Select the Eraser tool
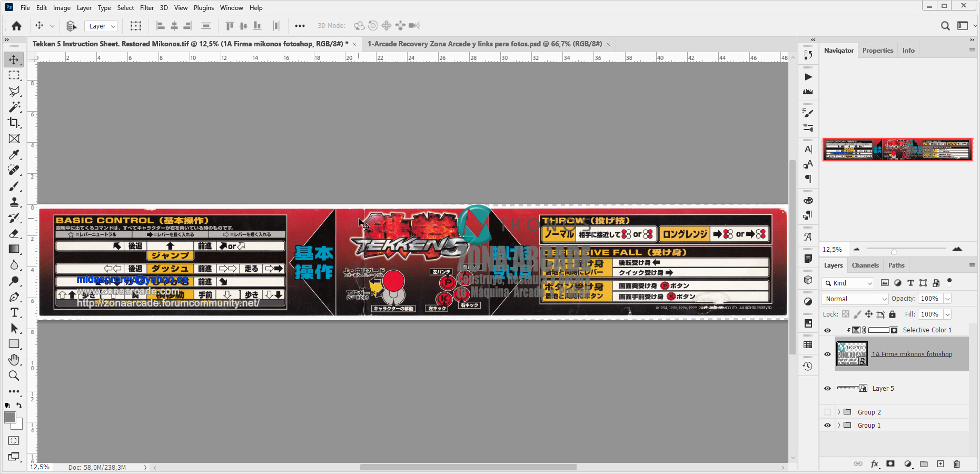This screenshot has width=980, height=474. click(14, 233)
